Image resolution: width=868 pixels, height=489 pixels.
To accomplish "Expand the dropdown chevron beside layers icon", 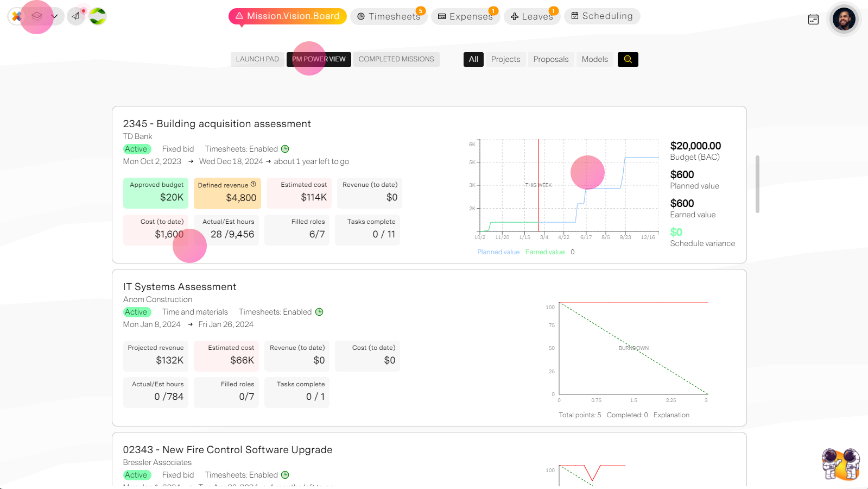I will coord(54,16).
